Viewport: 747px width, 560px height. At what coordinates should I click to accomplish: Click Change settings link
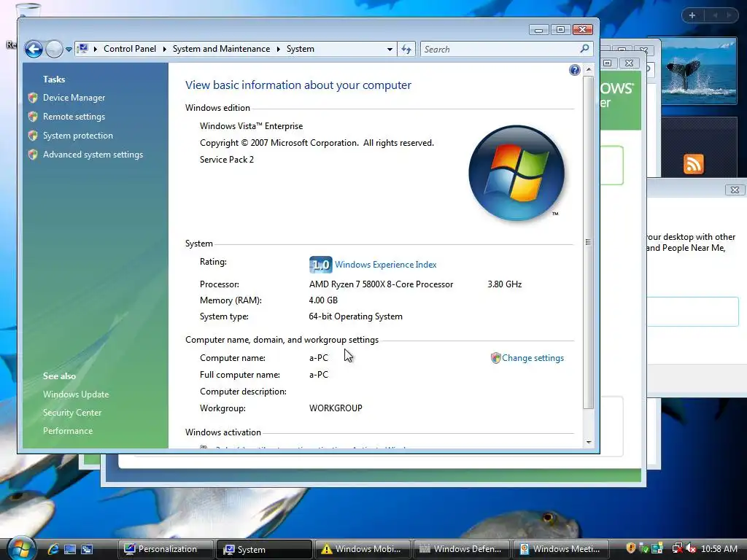533,358
